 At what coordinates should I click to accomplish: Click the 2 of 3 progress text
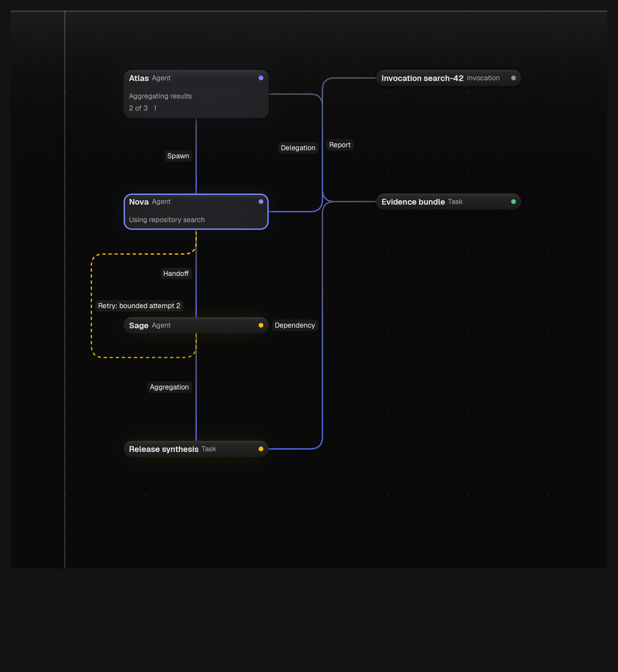coord(138,108)
